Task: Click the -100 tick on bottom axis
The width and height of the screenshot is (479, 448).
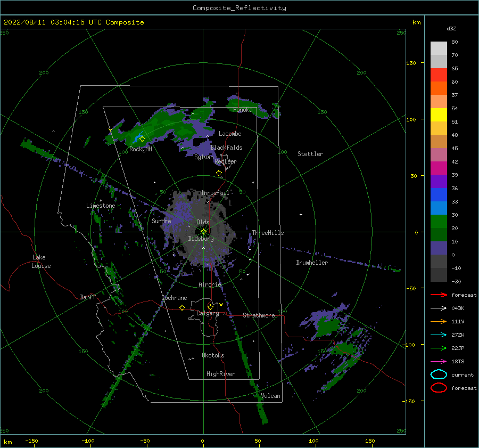Action: point(88,441)
